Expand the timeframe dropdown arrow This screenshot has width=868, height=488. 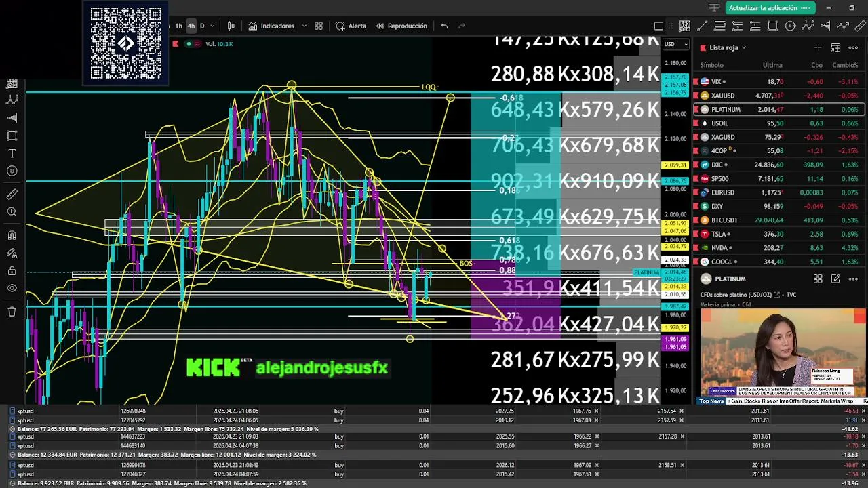click(212, 26)
